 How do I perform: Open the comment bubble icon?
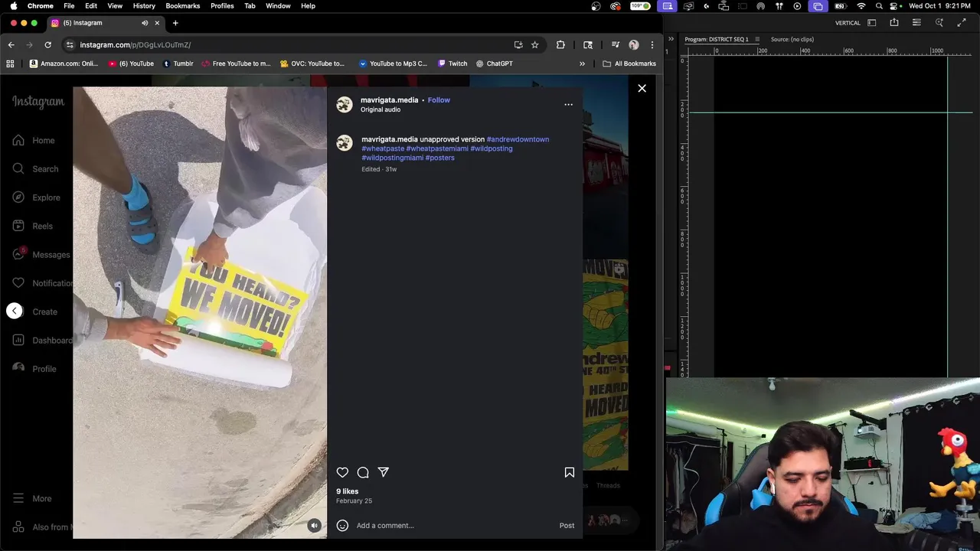click(363, 472)
